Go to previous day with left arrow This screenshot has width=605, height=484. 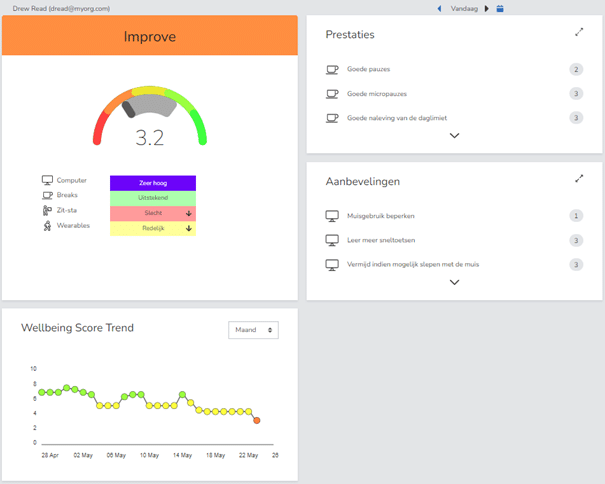click(x=439, y=8)
